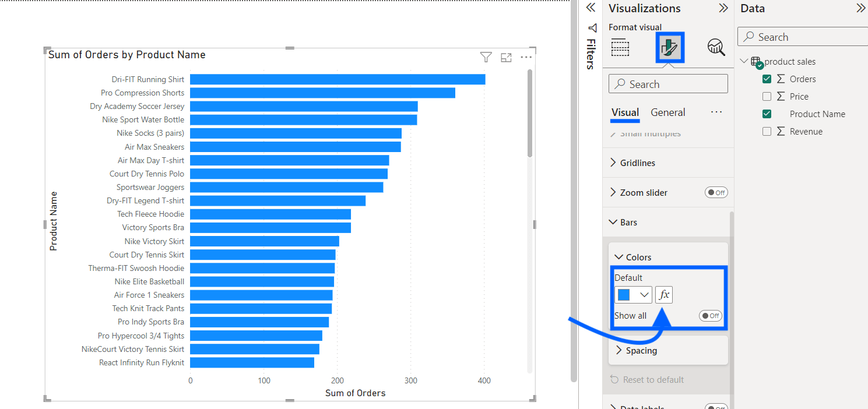Open the fx conditional formatting for Default color
This screenshot has height=409, width=868.
664,294
